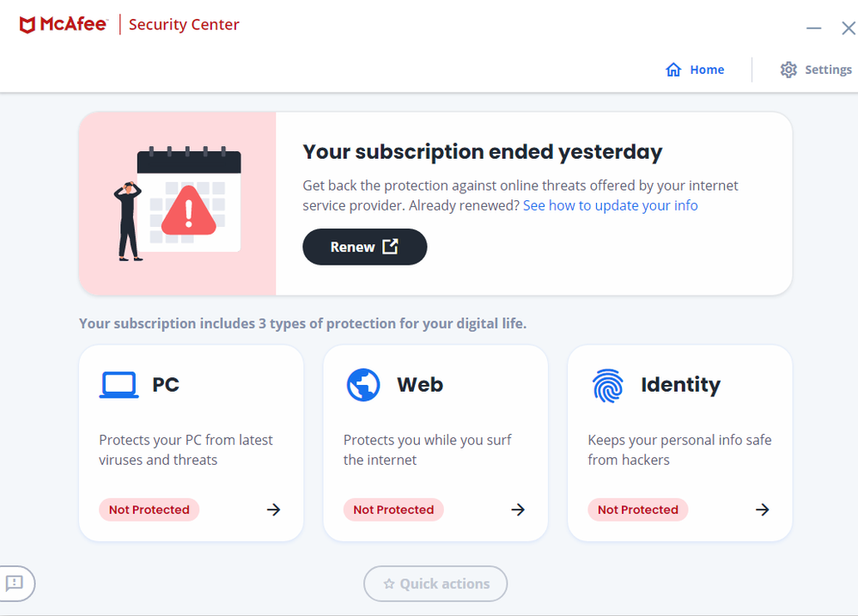
Task: Expand Identity protection details arrow
Action: 762,509
